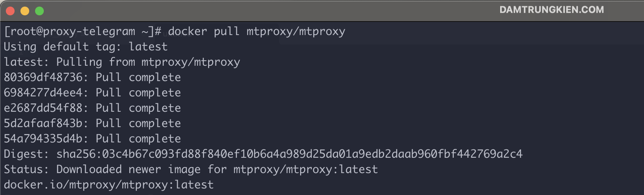The height and width of the screenshot is (195, 644).
Task: Click docker.io/mtproxy/mtproxy:latest on the last line
Action: tap(109, 185)
